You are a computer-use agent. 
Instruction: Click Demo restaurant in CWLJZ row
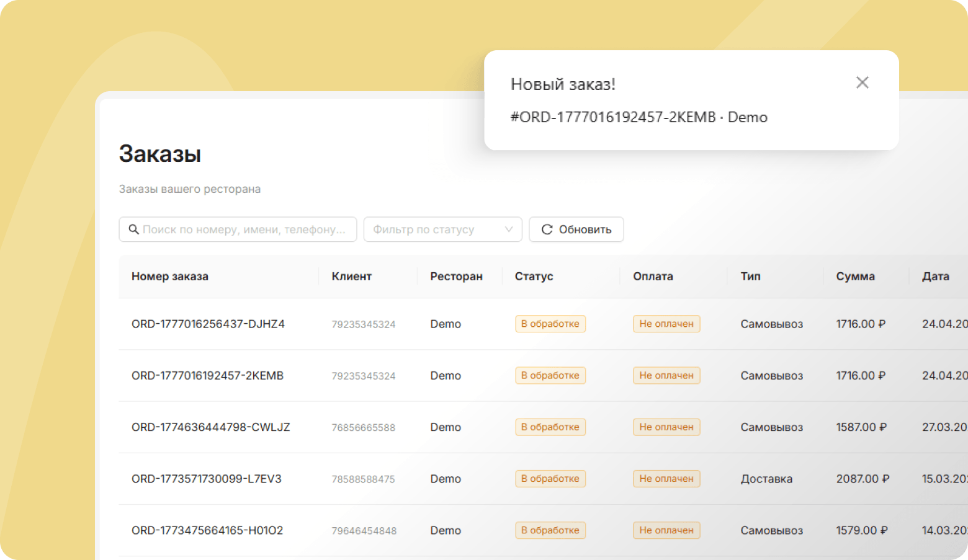[446, 427]
